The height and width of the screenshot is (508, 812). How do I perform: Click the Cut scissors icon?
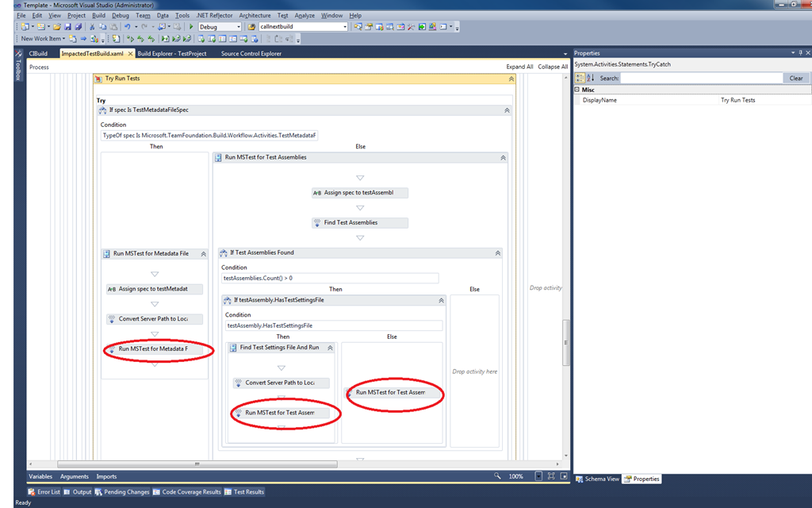tap(92, 26)
